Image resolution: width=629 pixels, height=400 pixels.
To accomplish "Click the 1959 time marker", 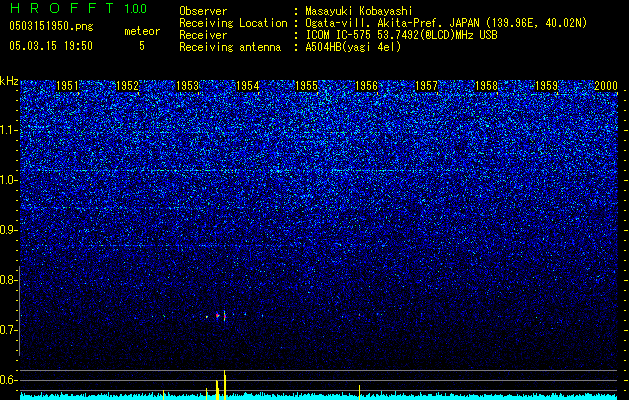I will pos(546,86).
